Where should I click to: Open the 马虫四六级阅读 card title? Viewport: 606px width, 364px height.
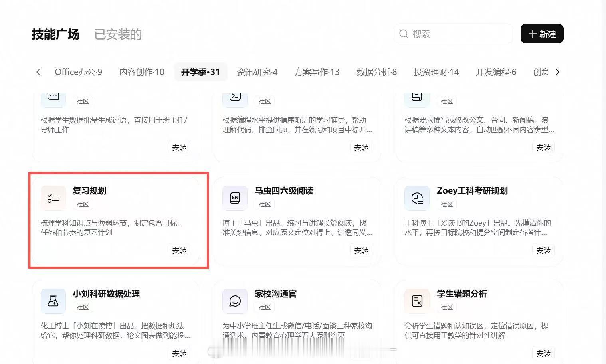(x=284, y=191)
